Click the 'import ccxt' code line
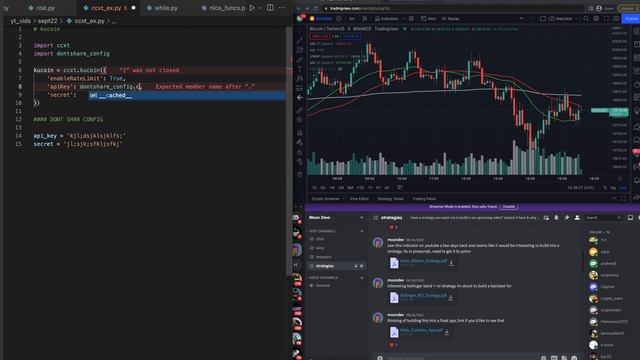The width and height of the screenshot is (640, 360). [51, 45]
